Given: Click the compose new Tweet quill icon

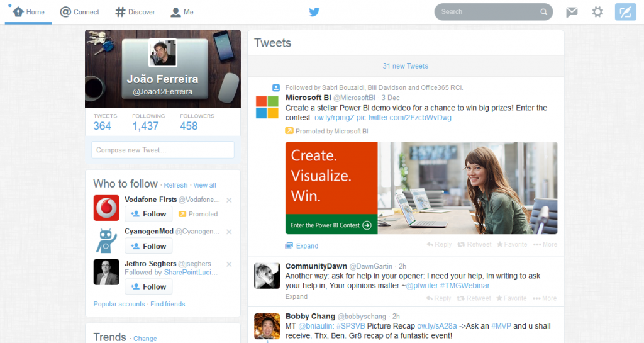Looking at the screenshot, I should 625,12.
